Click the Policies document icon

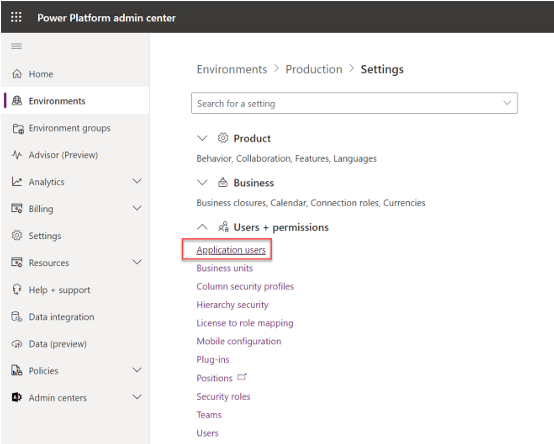point(17,370)
